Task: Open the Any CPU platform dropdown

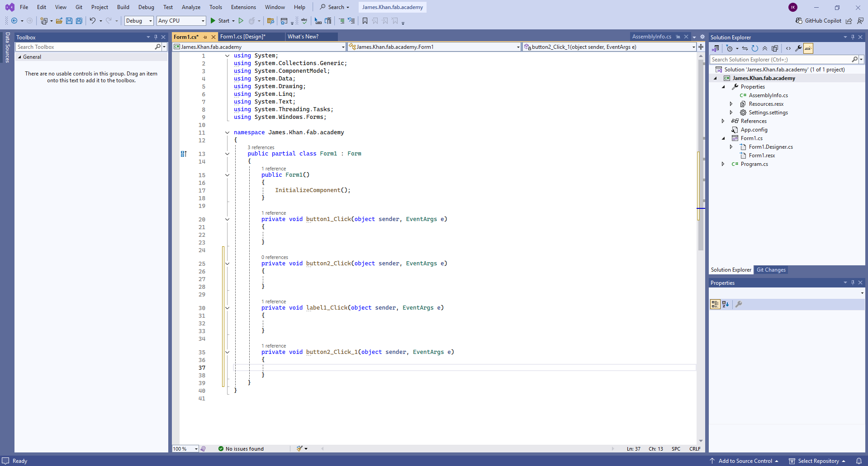Action: pos(181,21)
